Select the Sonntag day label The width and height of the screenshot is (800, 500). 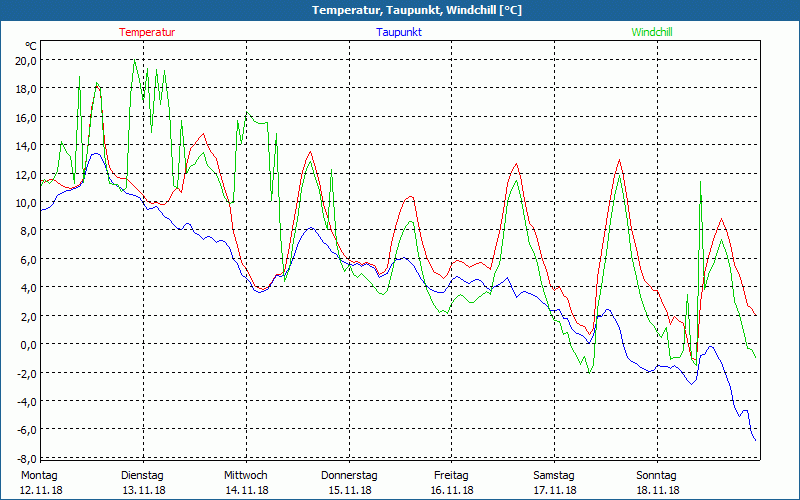click(x=657, y=475)
